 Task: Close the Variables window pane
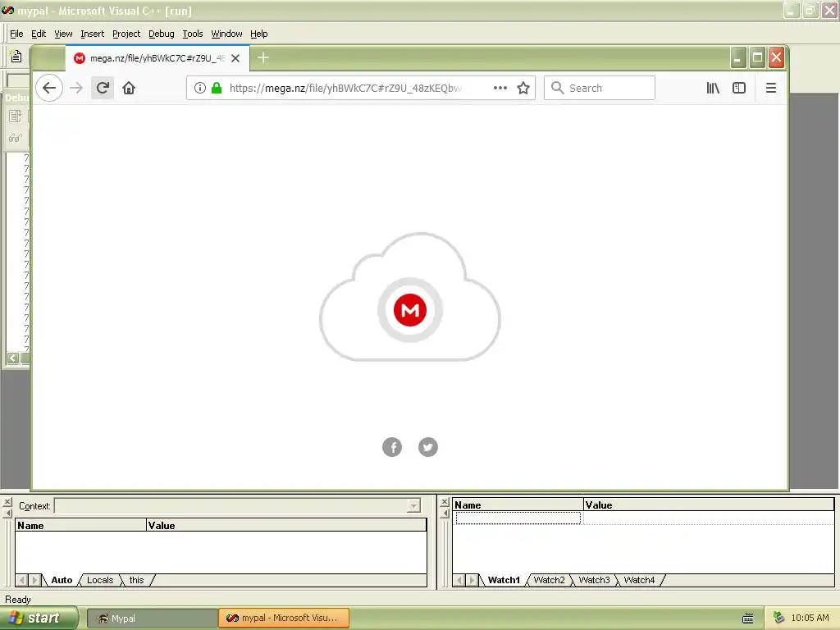7,502
